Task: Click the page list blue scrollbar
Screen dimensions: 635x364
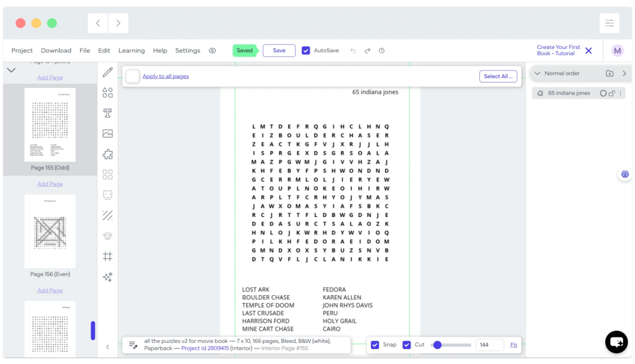Action: tap(93, 331)
